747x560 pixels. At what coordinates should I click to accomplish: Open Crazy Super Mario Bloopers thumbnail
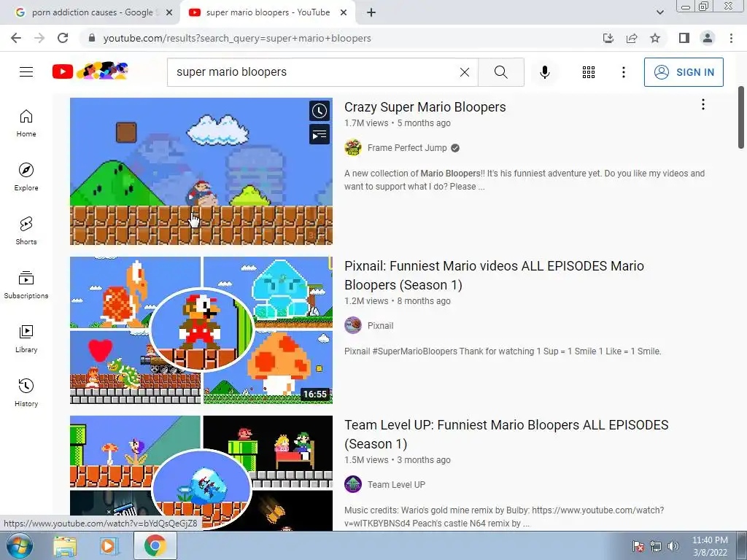201,171
